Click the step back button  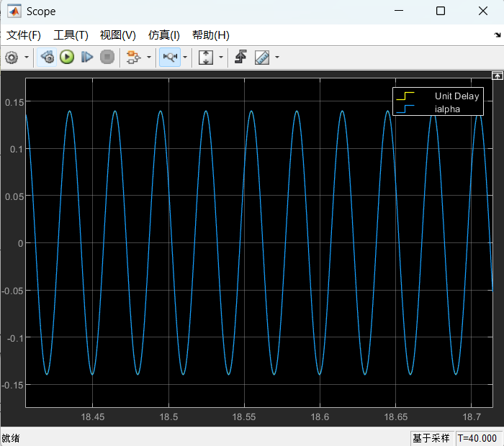point(48,58)
